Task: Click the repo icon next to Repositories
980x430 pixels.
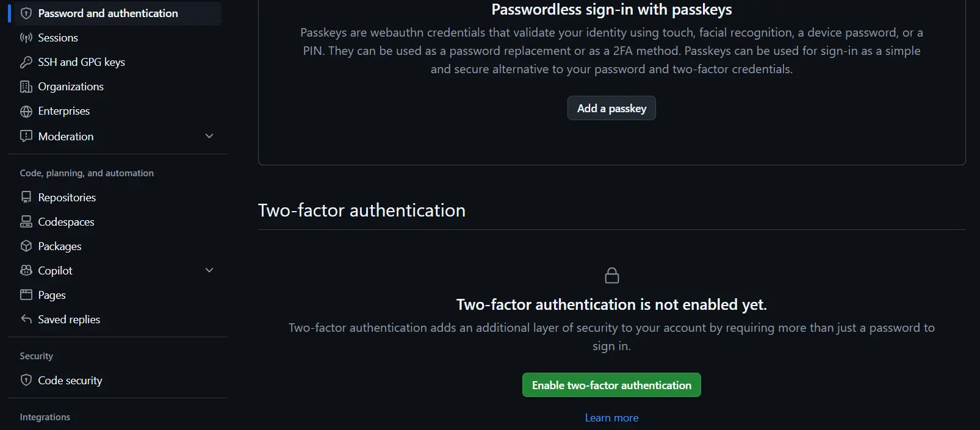Action: pyautogui.click(x=26, y=197)
